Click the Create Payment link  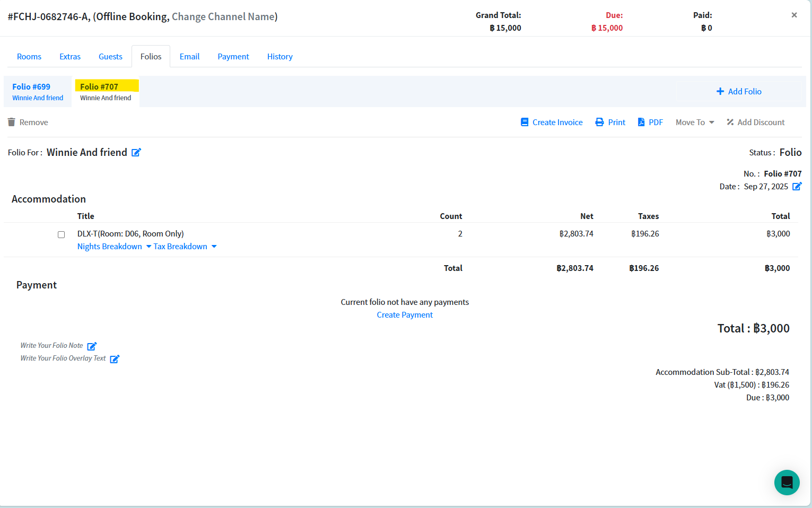(x=405, y=315)
